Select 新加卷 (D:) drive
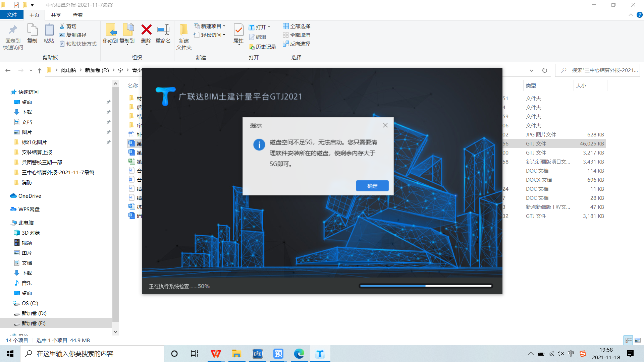The height and width of the screenshot is (362, 644). pyautogui.click(x=34, y=313)
